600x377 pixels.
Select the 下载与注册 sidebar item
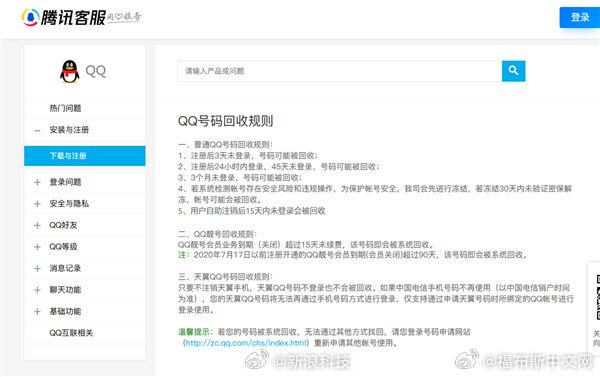(85, 156)
